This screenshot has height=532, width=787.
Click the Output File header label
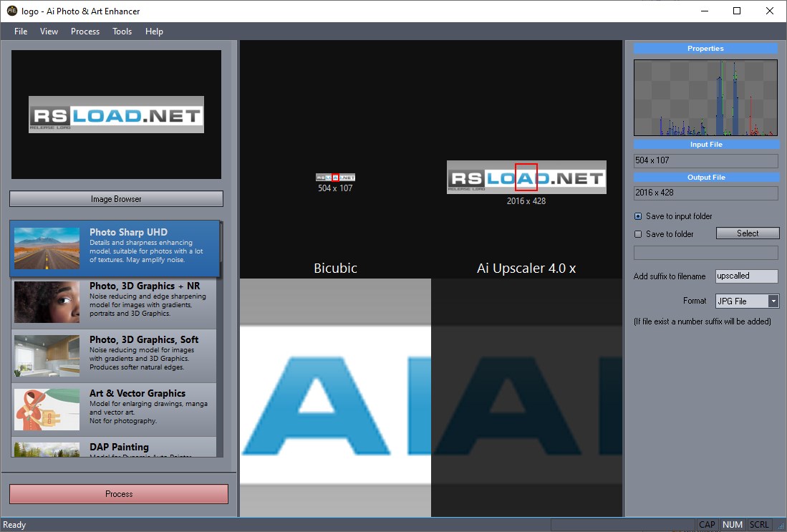pyautogui.click(x=705, y=177)
